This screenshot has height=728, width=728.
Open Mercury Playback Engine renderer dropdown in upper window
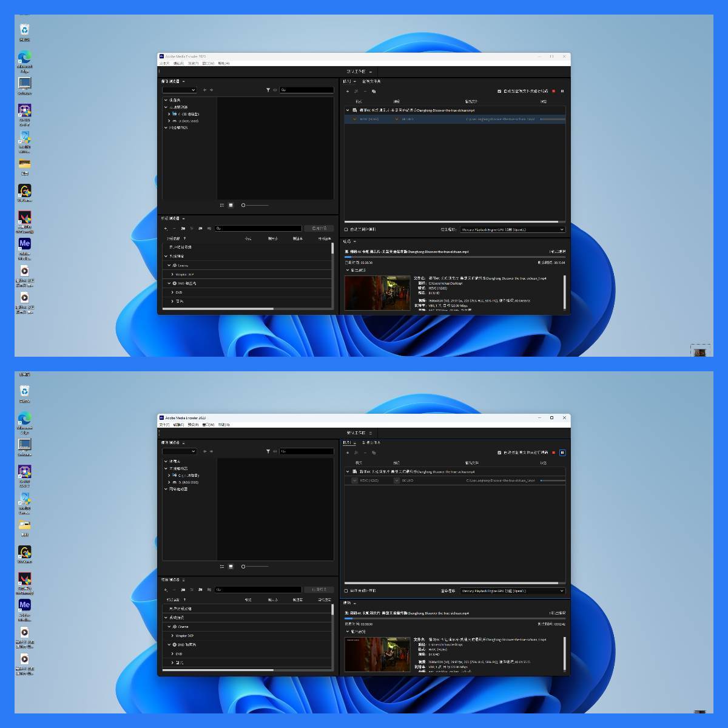click(x=512, y=230)
